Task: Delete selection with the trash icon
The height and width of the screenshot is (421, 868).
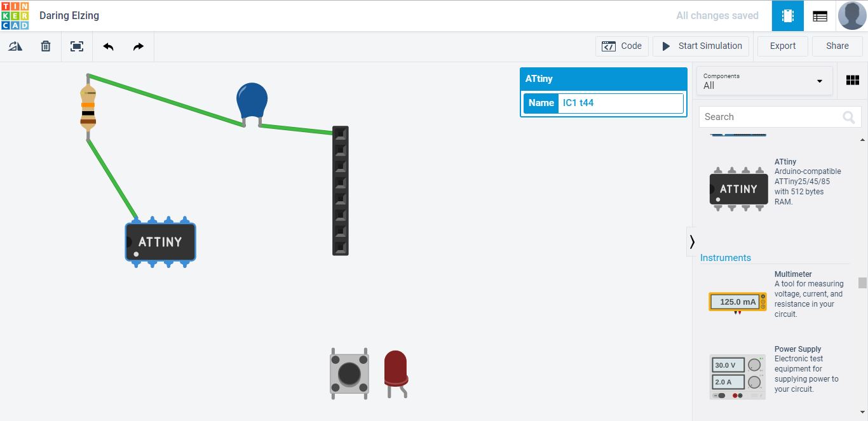Action: coord(46,46)
